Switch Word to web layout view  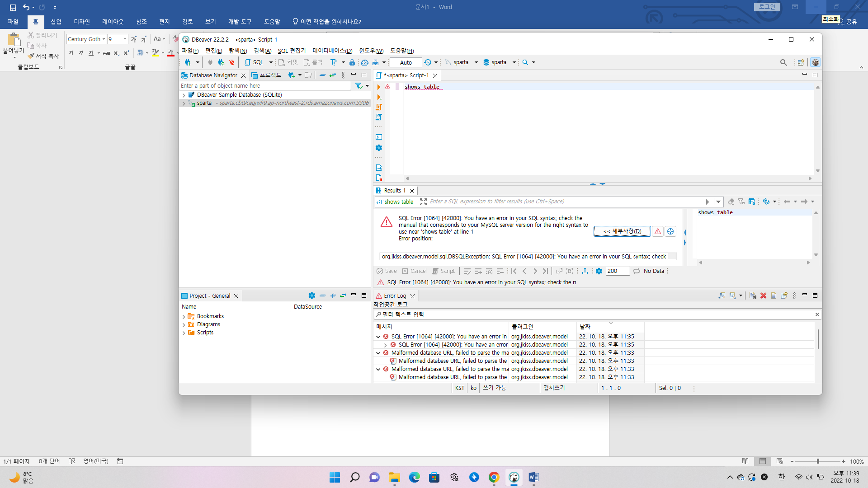[779, 461]
